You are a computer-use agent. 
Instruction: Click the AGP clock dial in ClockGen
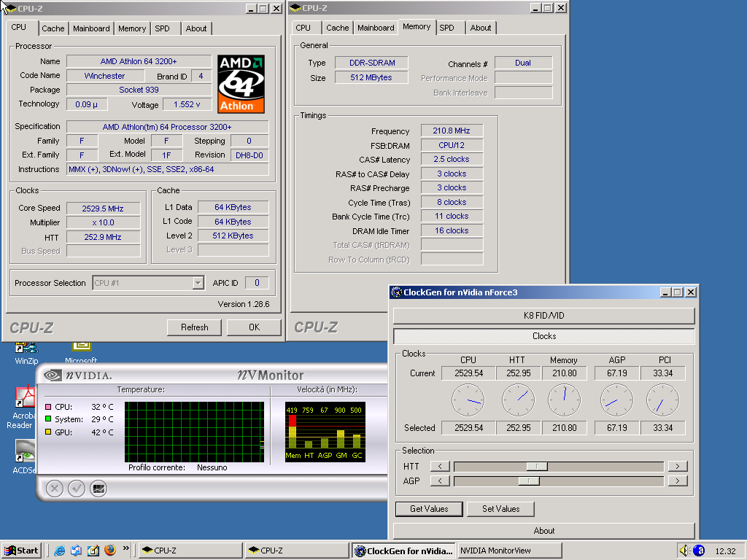pos(617,400)
